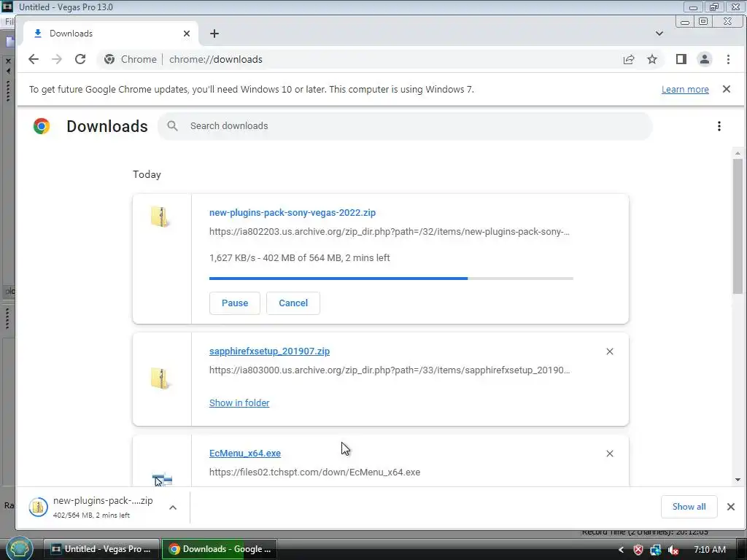This screenshot has height=560, width=747.
Task: Bookmark this tab with the star icon
Action: [x=652, y=59]
